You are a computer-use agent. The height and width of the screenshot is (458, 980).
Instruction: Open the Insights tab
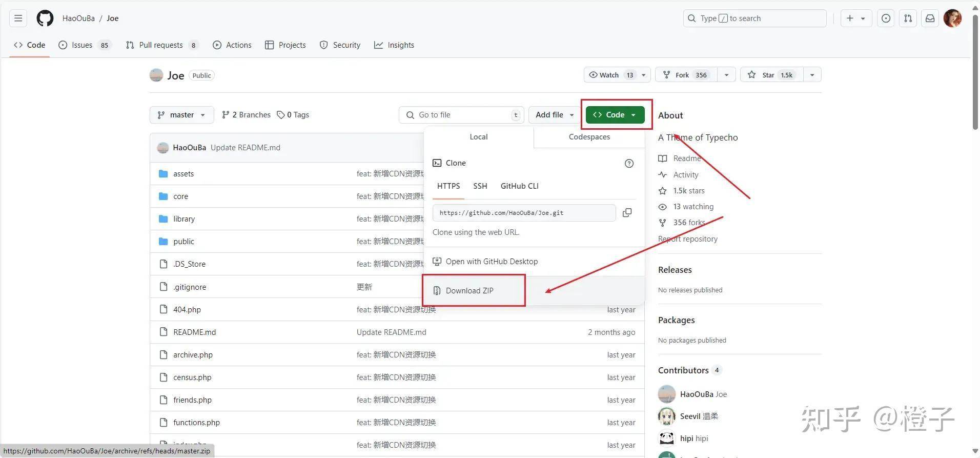[x=394, y=45]
